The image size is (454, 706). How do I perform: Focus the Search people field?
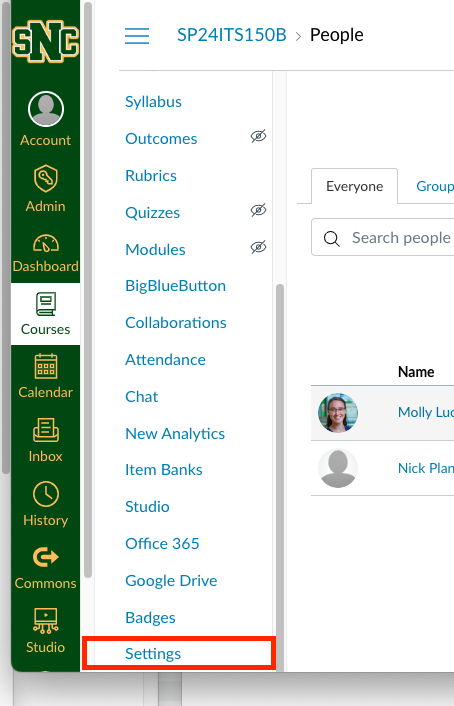[383, 237]
